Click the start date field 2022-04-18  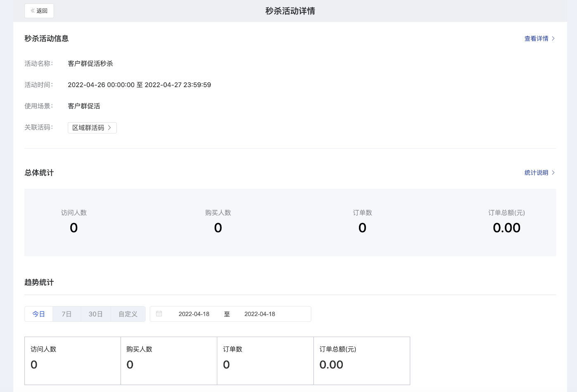pyautogui.click(x=194, y=314)
